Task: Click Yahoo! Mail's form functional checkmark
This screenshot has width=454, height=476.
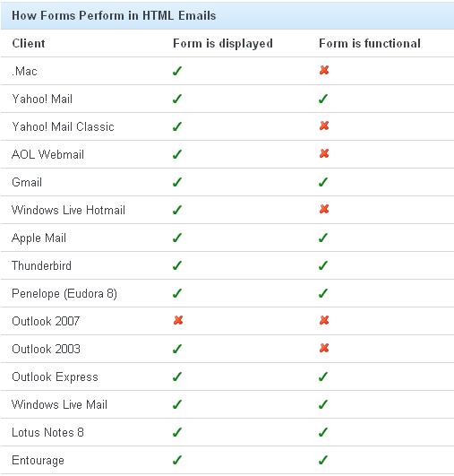Action: (323, 99)
